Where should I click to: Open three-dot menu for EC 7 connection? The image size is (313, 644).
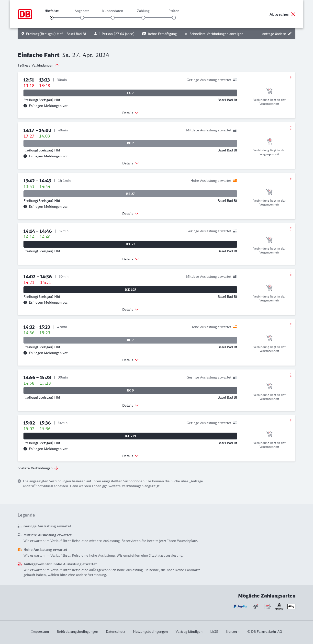[x=291, y=78]
